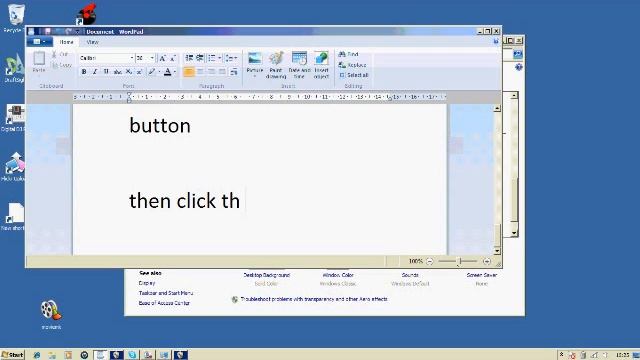Screen dimensions: 640x360
Task: Expand the Picture dropdown arrow
Action: point(255,76)
